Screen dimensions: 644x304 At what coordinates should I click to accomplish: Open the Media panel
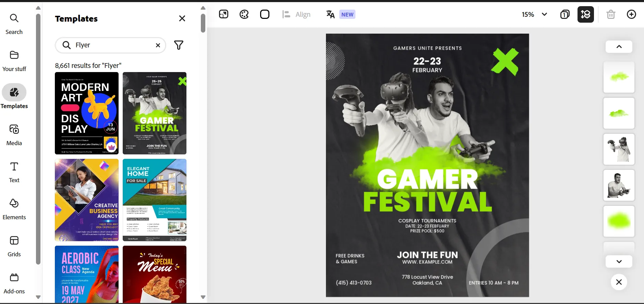[14, 135]
